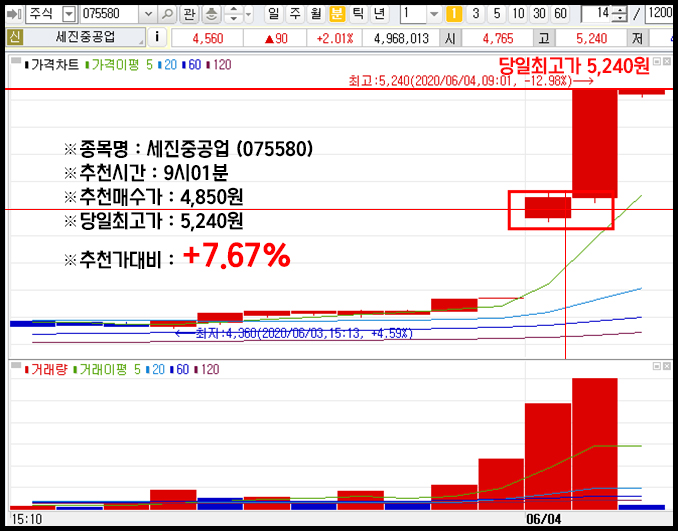Image resolution: width=678 pixels, height=531 pixels.
Task: Click the 저 low price label
Action: point(637,38)
